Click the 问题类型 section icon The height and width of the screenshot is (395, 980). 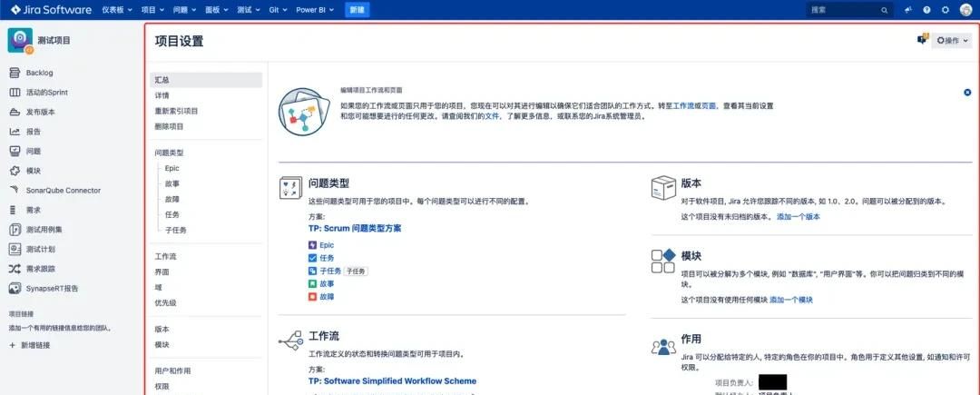(290, 187)
